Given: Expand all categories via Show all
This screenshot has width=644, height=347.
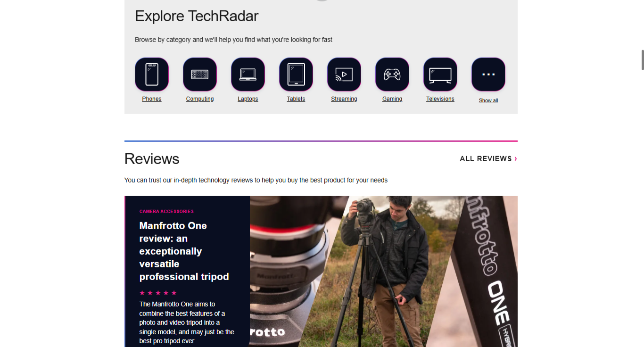Looking at the screenshot, I should coord(488,100).
